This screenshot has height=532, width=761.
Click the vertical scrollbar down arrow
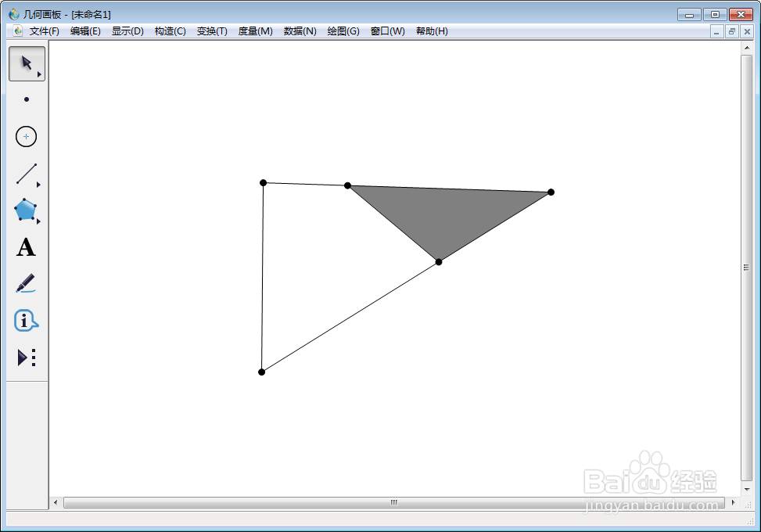[747, 489]
